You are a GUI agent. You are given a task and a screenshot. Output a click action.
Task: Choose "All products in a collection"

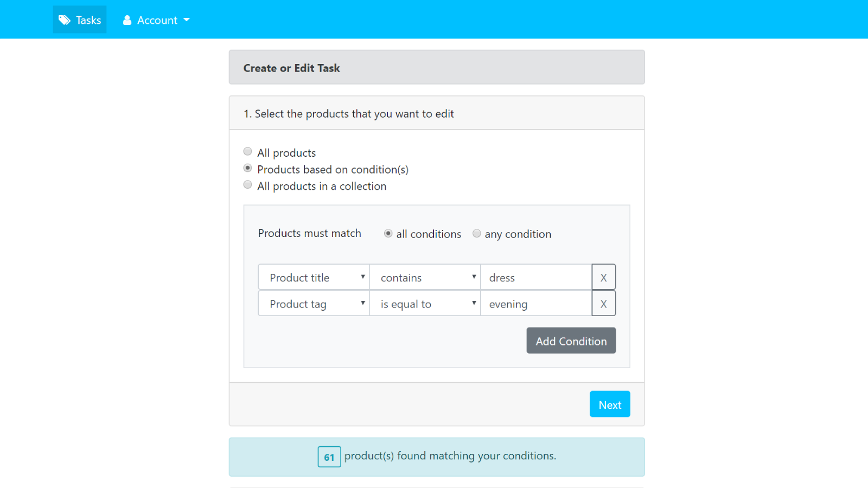point(248,184)
